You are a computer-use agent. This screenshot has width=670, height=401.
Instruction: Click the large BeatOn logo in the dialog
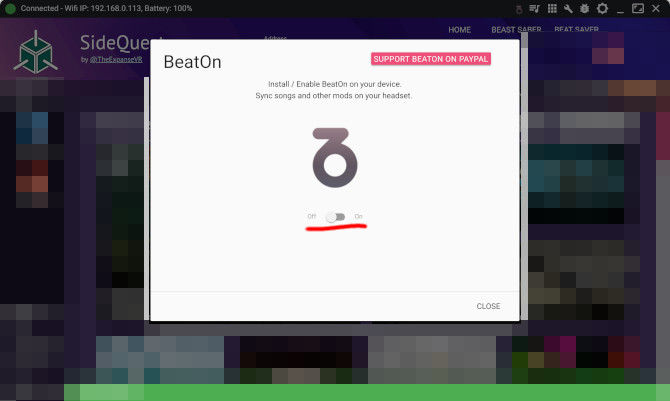[x=335, y=157]
